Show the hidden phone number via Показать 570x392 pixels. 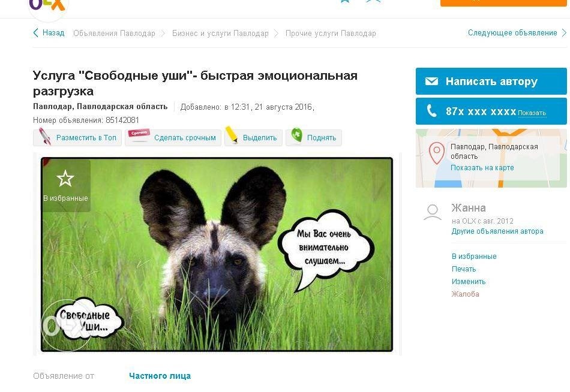(x=532, y=113)
